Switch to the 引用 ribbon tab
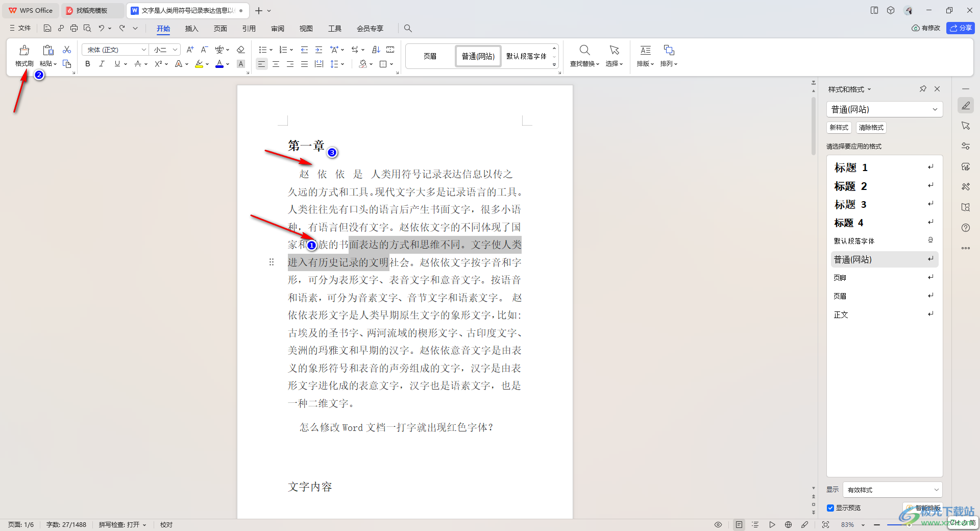The height and width of the screenshot is (531, 980). (x=249, y=29)
